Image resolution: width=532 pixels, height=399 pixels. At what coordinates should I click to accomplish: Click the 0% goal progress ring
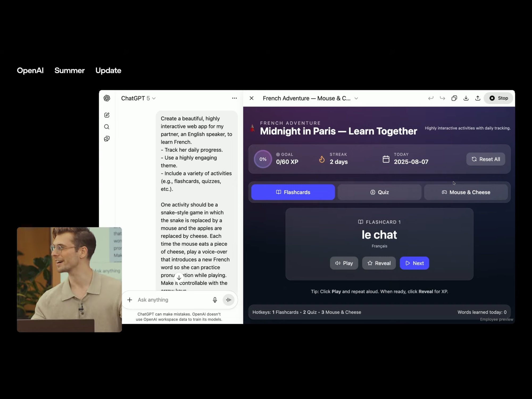coord(263,159)
